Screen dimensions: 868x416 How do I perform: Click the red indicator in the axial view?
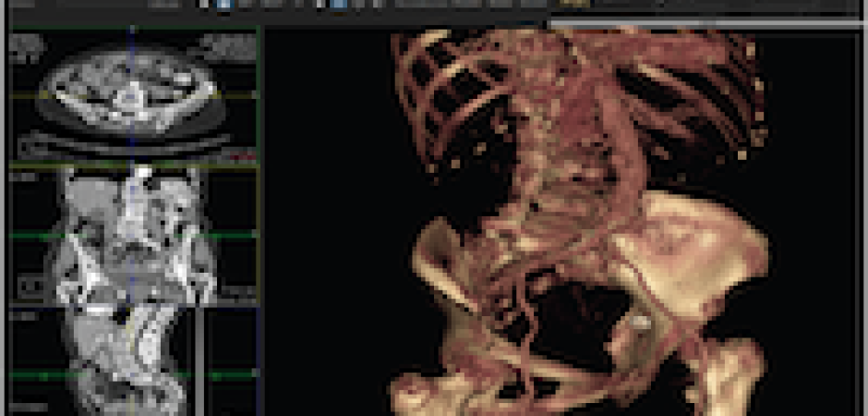tap(241, 157)
